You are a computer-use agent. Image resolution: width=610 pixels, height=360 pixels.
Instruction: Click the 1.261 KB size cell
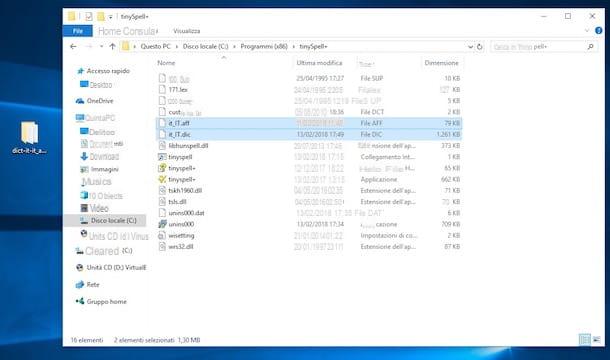(x=448, y=134)
